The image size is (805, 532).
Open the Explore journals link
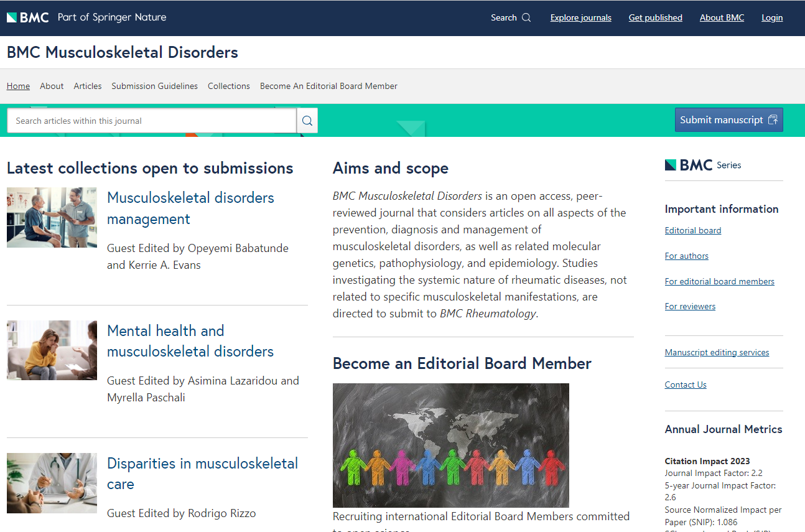point(580,17)
